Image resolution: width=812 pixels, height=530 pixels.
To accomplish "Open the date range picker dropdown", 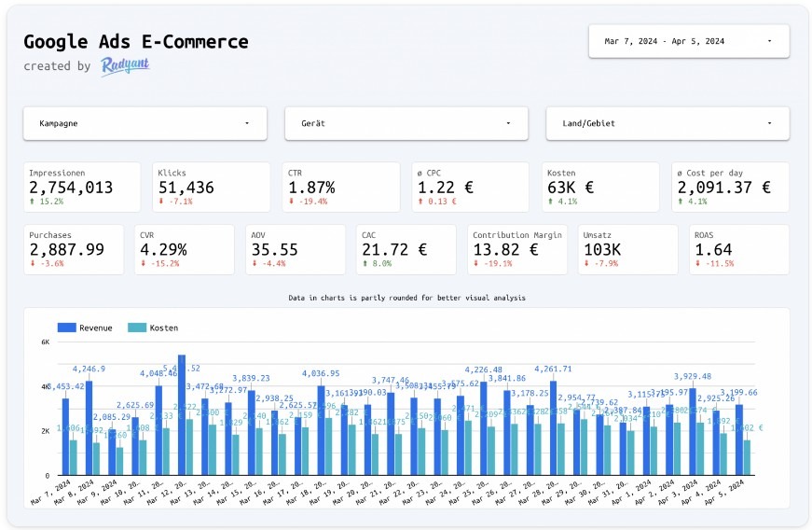I will (x=689, y=41).
